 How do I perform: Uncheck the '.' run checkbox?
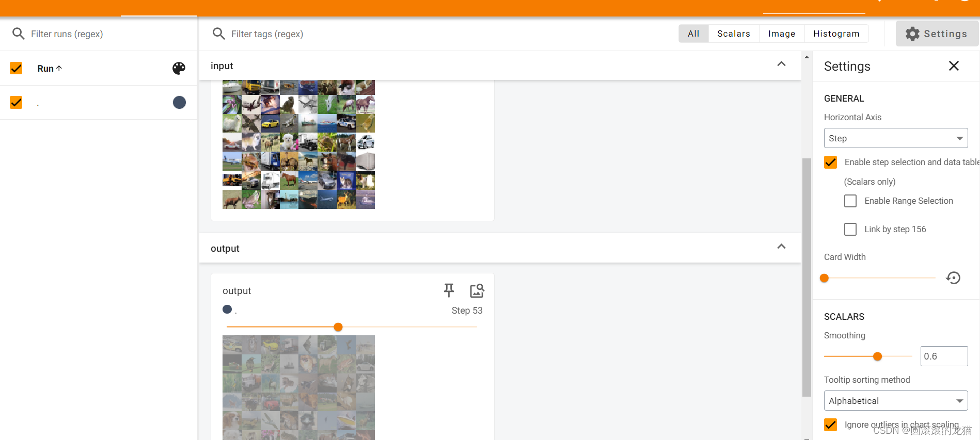pos(16,102)
